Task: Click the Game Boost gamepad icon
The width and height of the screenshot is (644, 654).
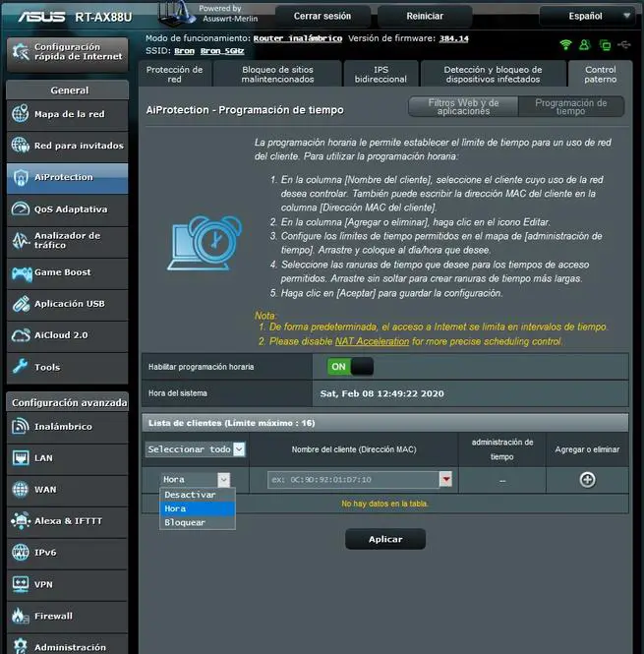Action: (x=21, y=272)
